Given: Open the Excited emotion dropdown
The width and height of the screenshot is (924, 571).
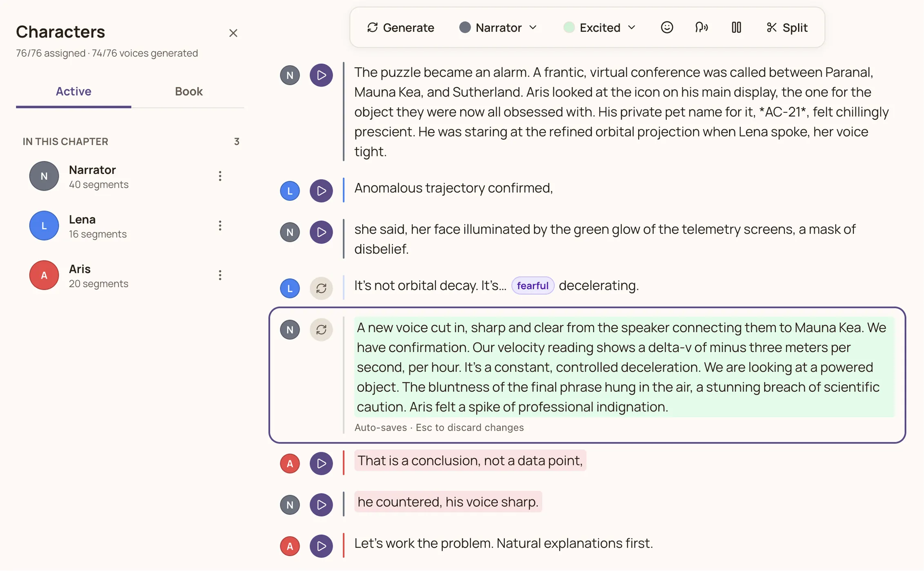Looking at the screenshot, I should coord(600,27).
